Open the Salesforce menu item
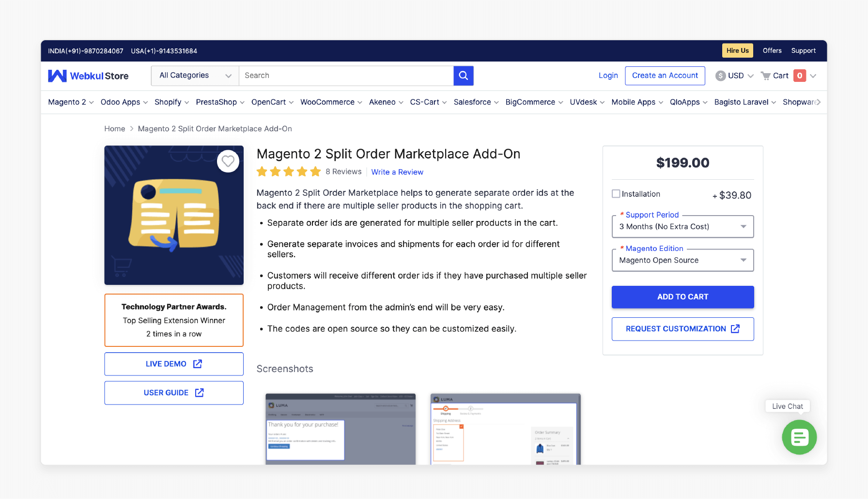 [476, 102]
